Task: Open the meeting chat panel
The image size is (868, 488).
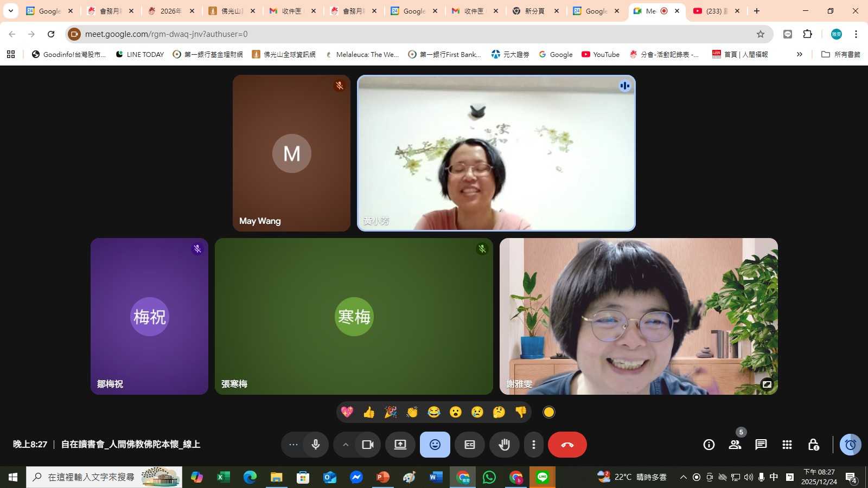Action: [761, 445]
